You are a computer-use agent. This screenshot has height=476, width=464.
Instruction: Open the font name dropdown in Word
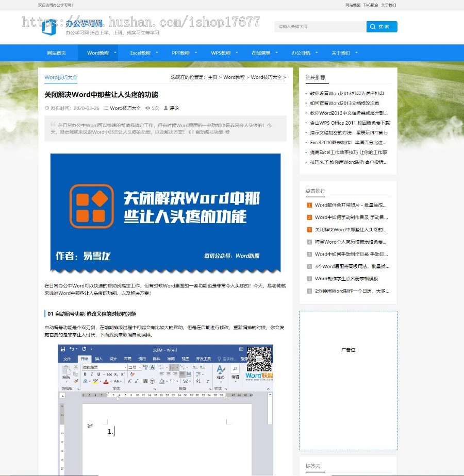[125, 367]
